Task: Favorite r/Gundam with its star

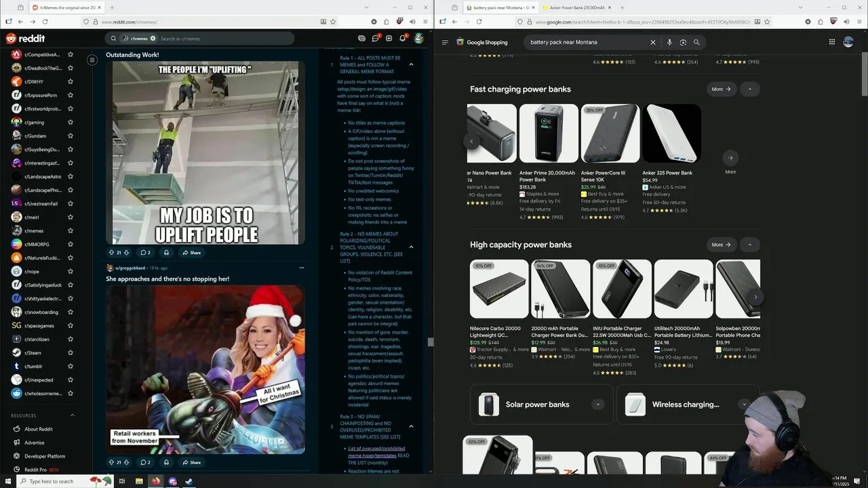Action: [x=71, y=136]
